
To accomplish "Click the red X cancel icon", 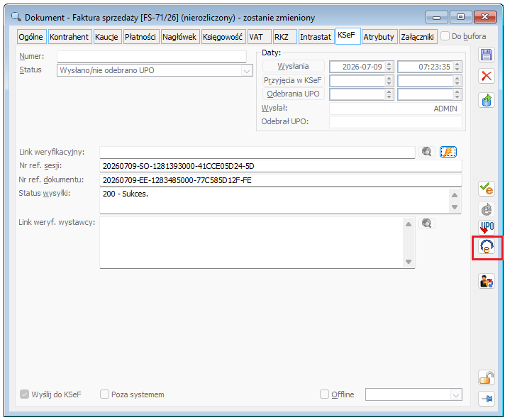I will coord(487,77).
